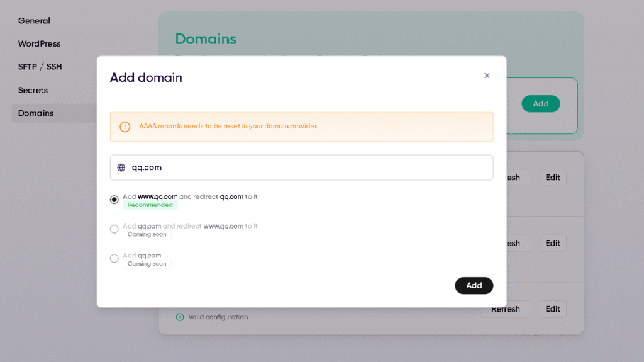Open the SFTP / SSH section
Screen dimensions: 644x362
tap(40, 67)
